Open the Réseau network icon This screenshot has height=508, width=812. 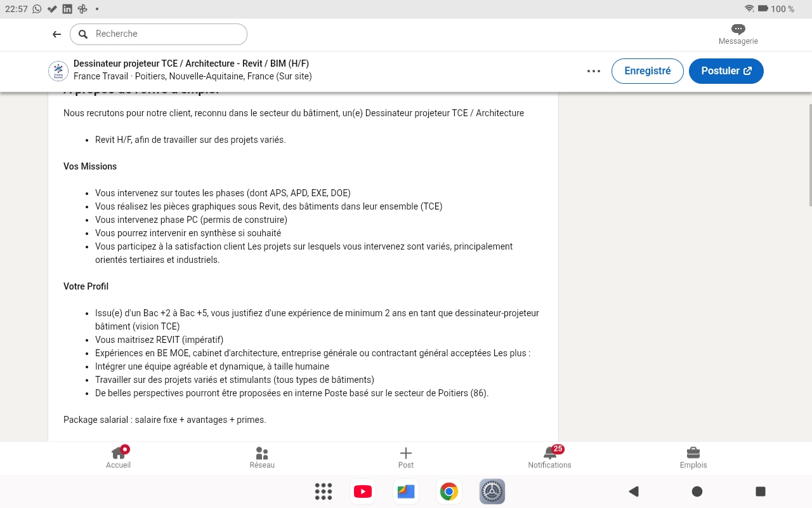click(262, 453)
